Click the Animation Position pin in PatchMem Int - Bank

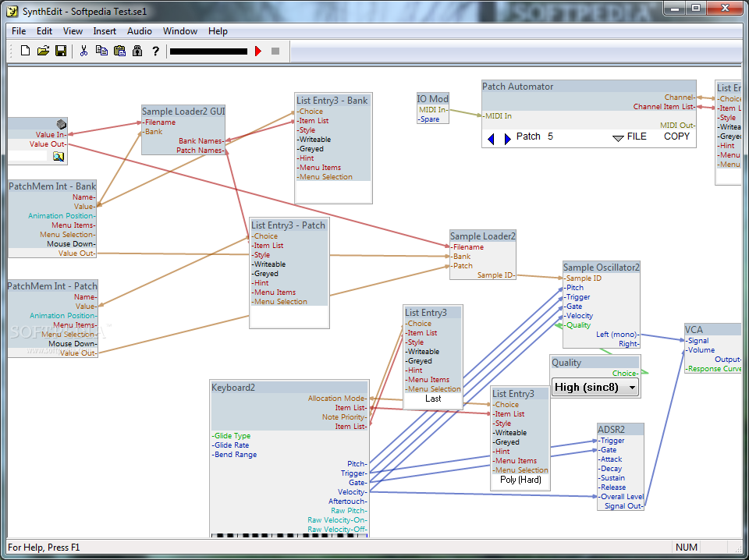[62, 216]
